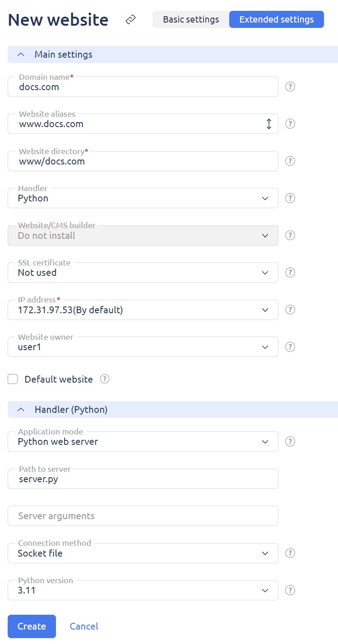This screenshot has height=644, width=338.
Task: Collapse the Main settings section
Action: (21, 55)
